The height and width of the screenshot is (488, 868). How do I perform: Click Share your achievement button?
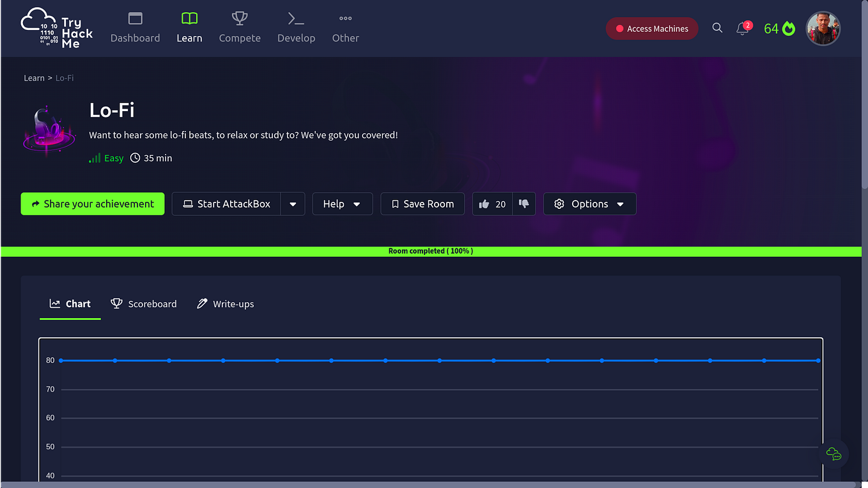(x=93, y=204)
